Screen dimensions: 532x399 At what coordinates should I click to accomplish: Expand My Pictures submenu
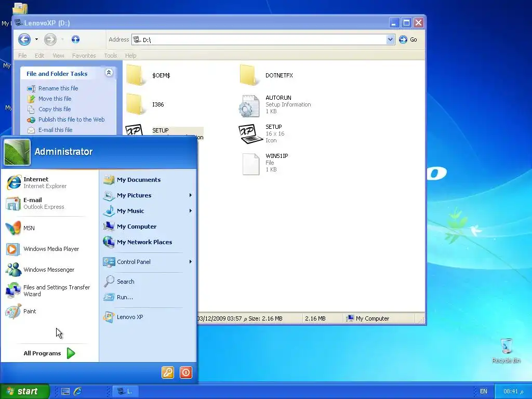pos(148,195)
